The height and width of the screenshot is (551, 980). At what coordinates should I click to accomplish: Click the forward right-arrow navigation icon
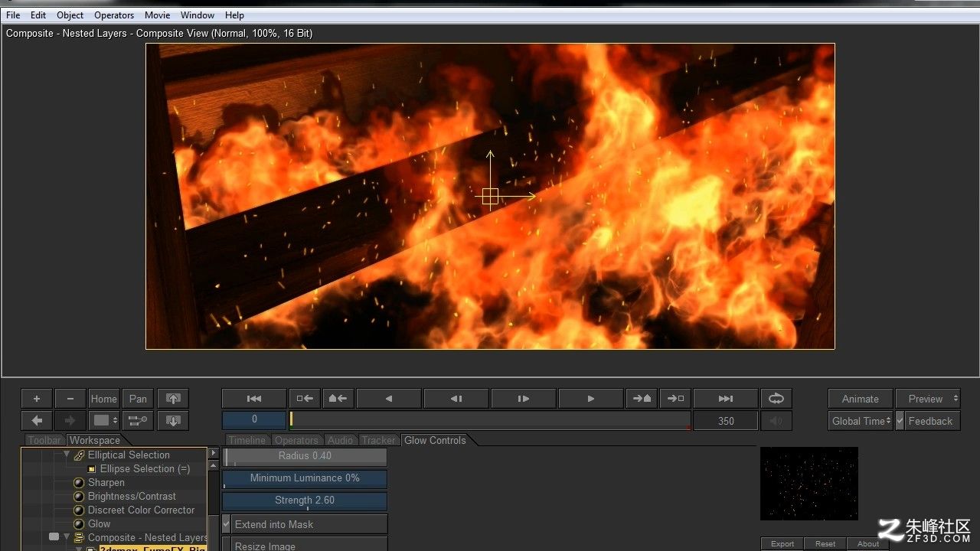(x=70, y=420)
